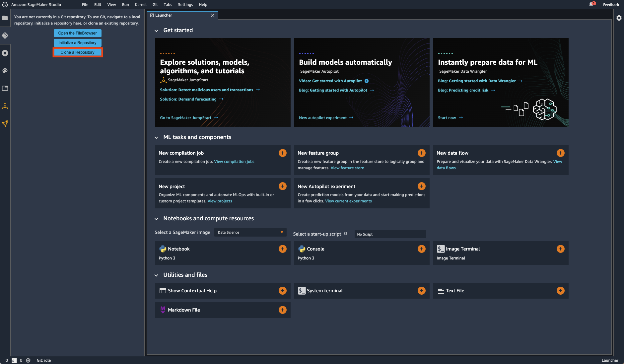Click View feature store link
The width and height of the screenshot is (624, 364).
click(x=347, y=168)
